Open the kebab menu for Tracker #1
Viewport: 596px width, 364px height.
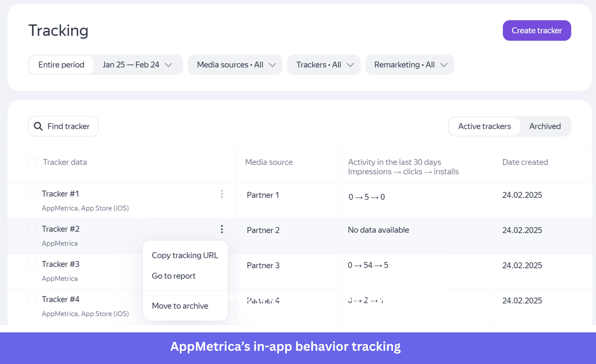click(x=222, y=194)
